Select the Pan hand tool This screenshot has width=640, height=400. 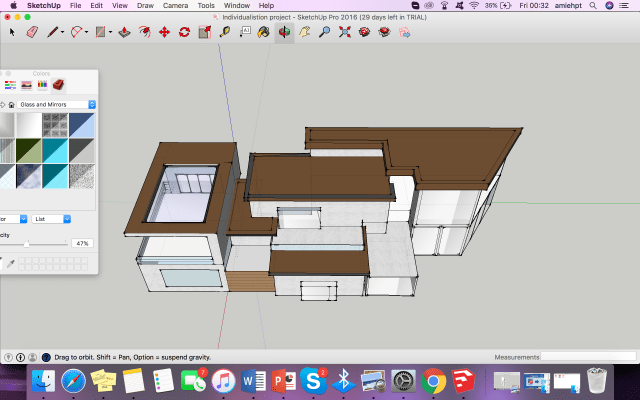click(304, 32)
